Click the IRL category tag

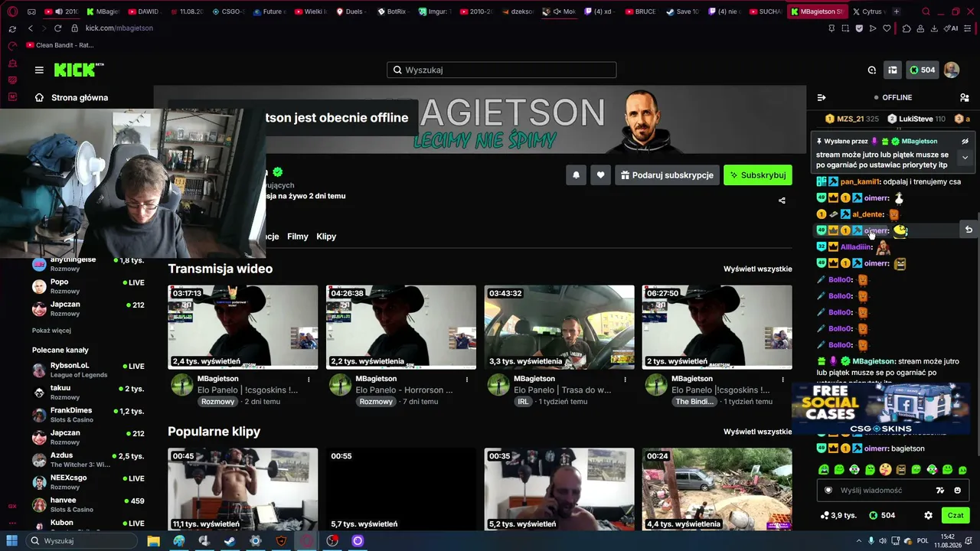click(x=523, y=402)
